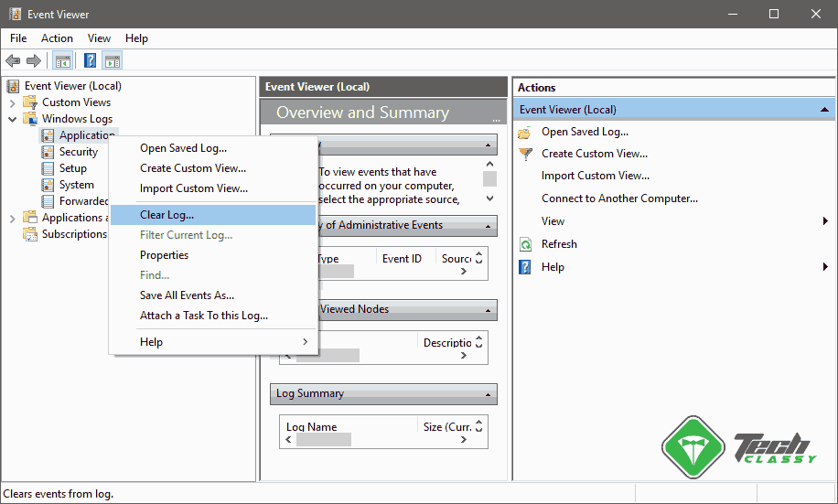The width and height of the screenshot is (838, 504).
Task: Click the Security log icon
Action: pyautogui.click(x=48, y=152)
